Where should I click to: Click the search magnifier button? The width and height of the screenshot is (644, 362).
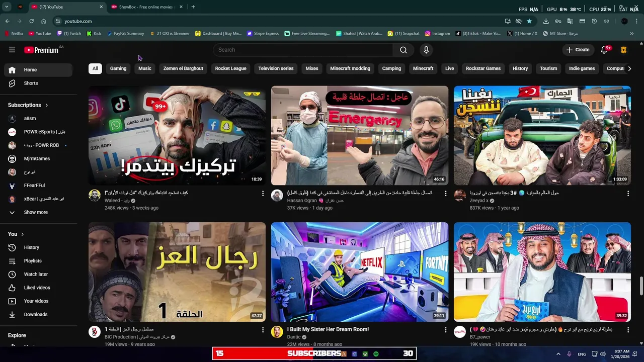[x=404, y=50]
